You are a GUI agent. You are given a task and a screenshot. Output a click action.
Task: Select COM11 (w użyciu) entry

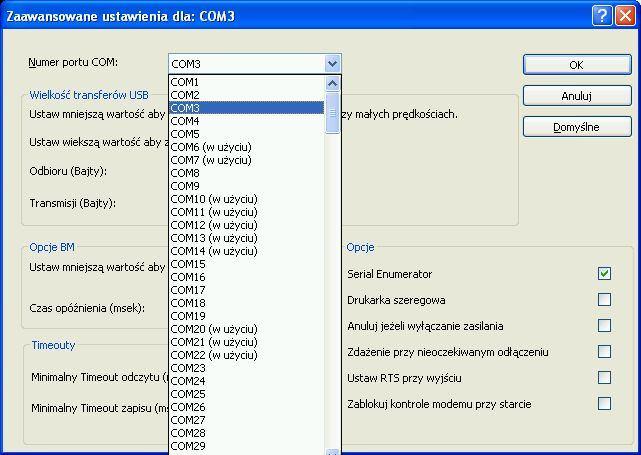coord(247,212)
